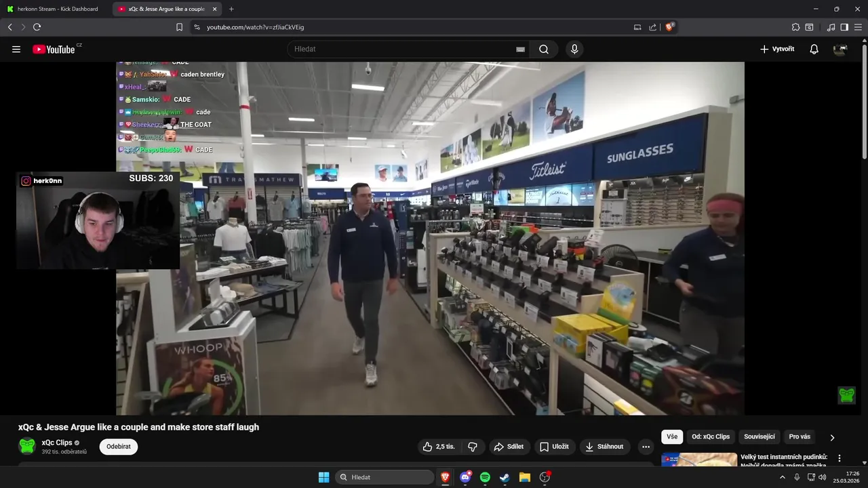Open browser extensions puzzle icon

[x=795, y=27]
